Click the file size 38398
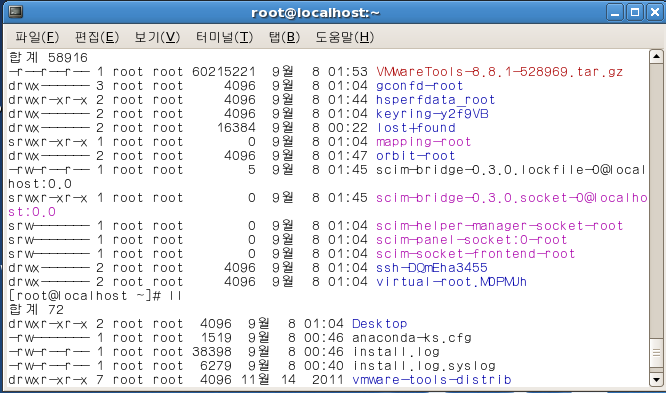The width and height of the screenshot is (666, 393). coord(212,352)
